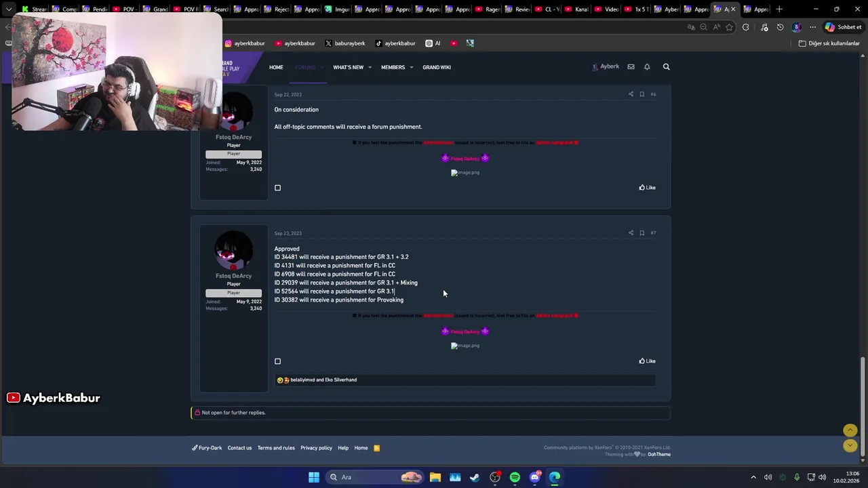Click the RSS feed icon in footer
Image resolution: width=868 pixels, height=488 pixels.
coord(376,448)
